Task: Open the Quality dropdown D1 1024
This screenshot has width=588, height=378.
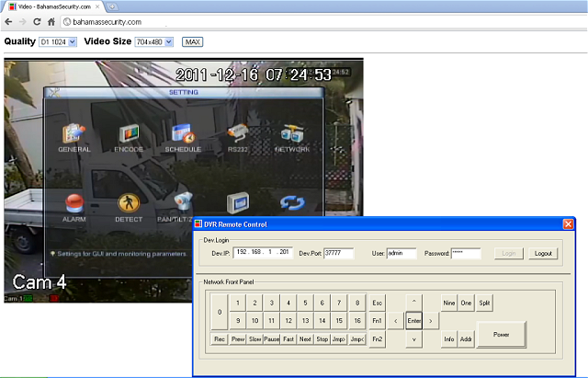Action: [58, 42]
